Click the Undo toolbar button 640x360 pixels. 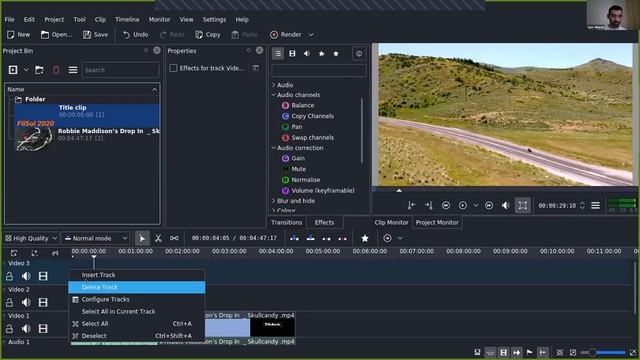coord(136,35)
